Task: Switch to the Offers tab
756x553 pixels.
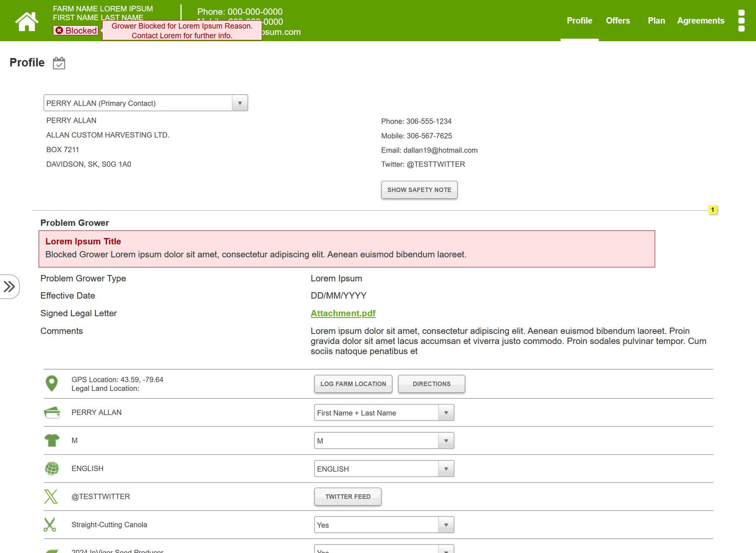Action: pos(618,21)
